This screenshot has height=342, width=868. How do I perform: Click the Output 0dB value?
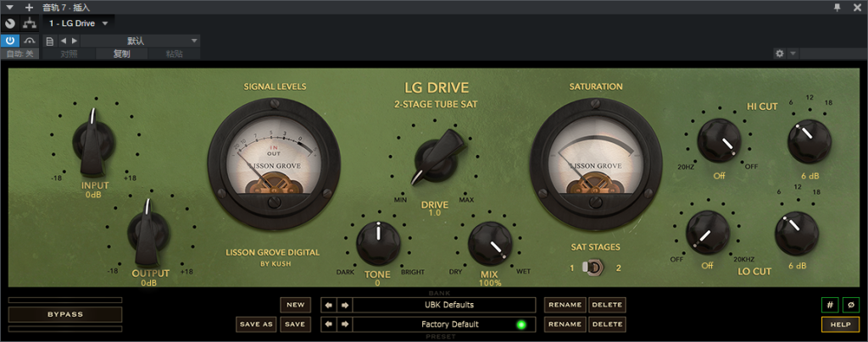click(x=149, y=283)
